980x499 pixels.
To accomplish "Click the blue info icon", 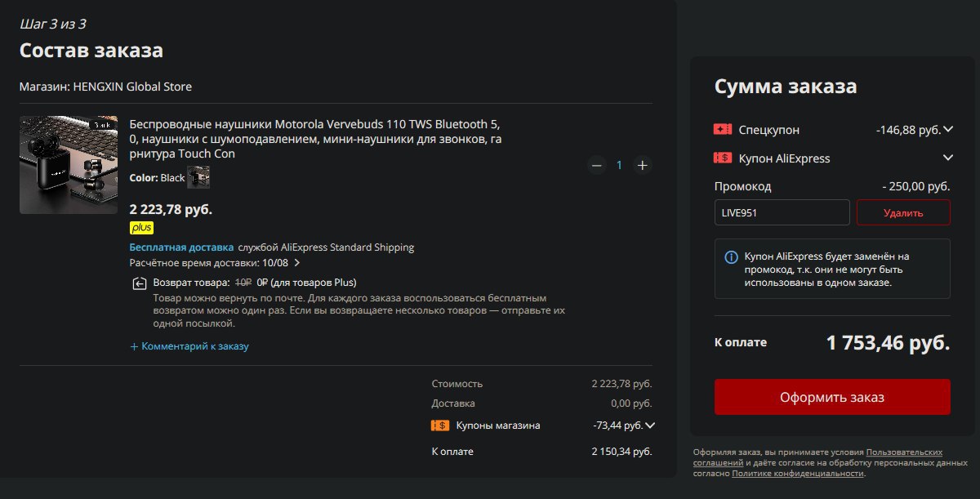I will tap(732, 257).
